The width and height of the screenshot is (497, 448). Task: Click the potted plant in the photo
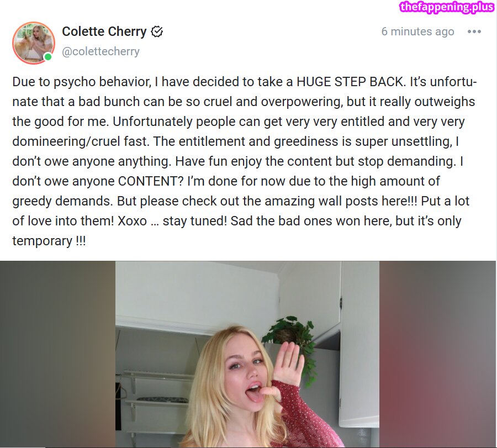click(x=290, y=335)
